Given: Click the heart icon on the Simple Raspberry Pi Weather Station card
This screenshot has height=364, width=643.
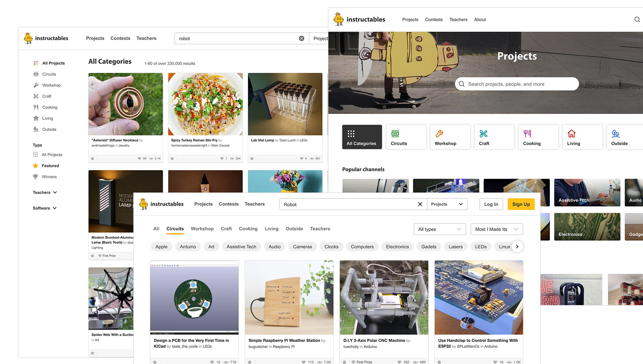Looking at the screenshot, I should [x=303, y=362].
